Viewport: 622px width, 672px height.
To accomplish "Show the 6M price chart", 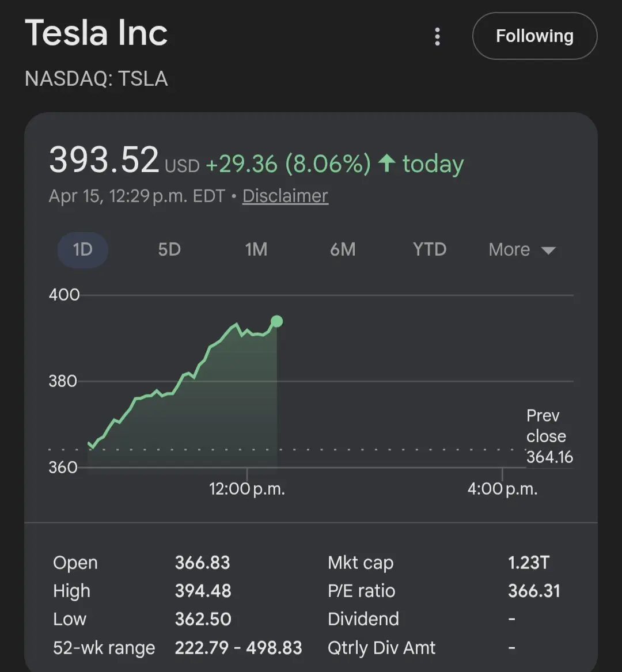I will click(x=343, y=249).
